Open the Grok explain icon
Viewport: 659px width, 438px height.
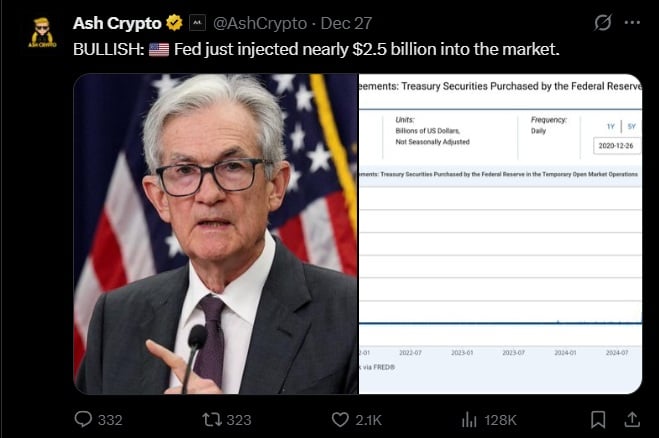click(x=603, y=22)
